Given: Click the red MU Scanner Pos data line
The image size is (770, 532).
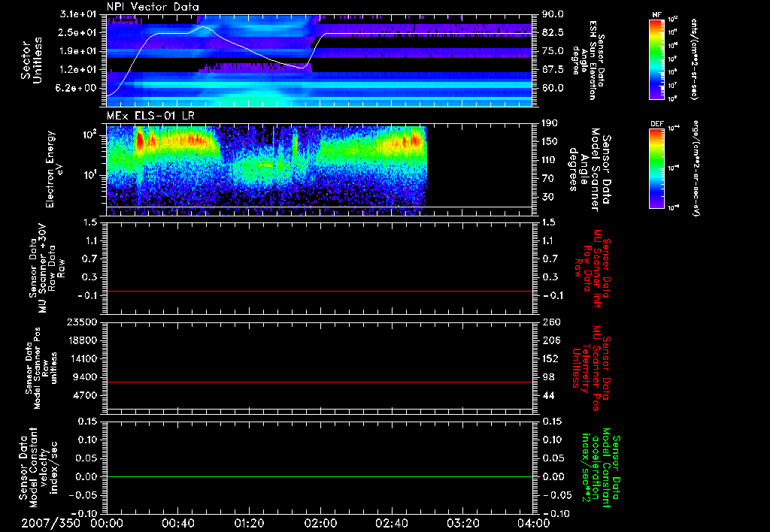Looking at the screenshot, I should (320, 382).
